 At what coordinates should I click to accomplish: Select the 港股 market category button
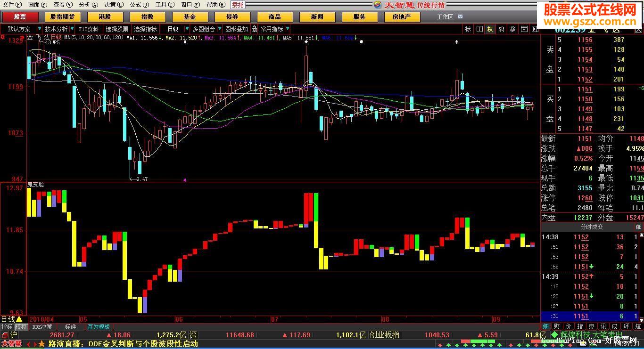tap(105, 17)
